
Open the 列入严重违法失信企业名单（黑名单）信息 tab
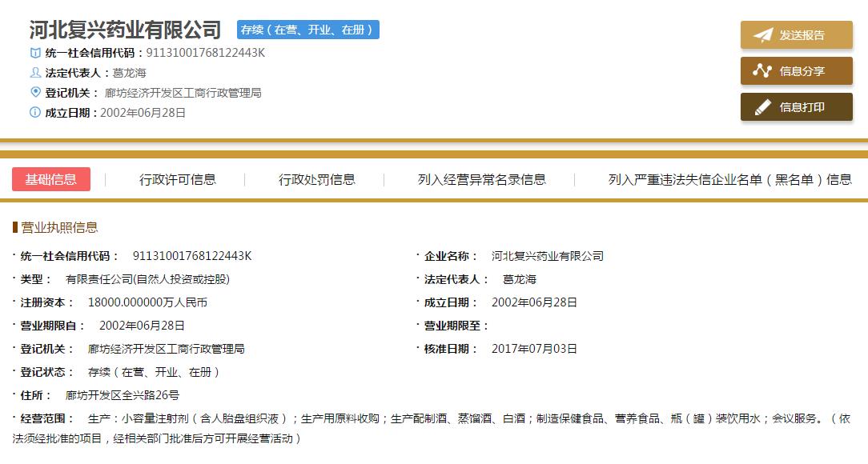point(729,179)
